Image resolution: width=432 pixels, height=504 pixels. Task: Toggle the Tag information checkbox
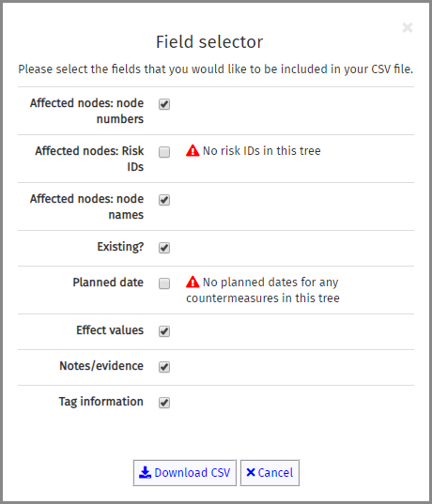point(164,403)
